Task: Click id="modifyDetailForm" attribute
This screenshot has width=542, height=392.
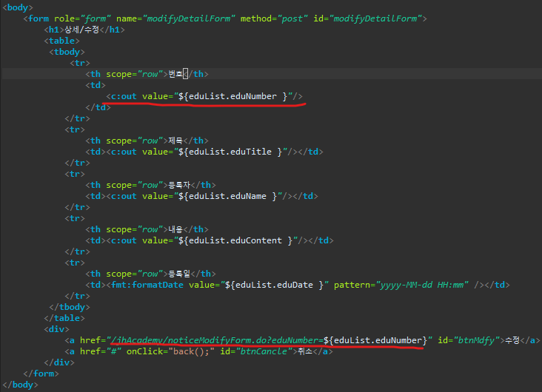Action: click(x=368, y=18)
